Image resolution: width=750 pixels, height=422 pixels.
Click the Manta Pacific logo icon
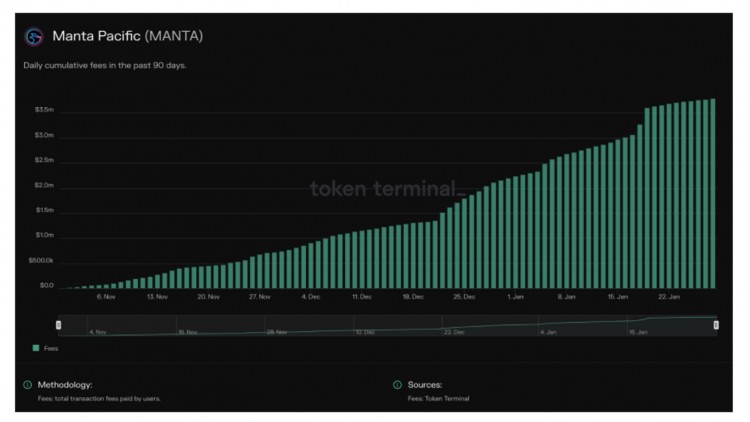[34, 37]
